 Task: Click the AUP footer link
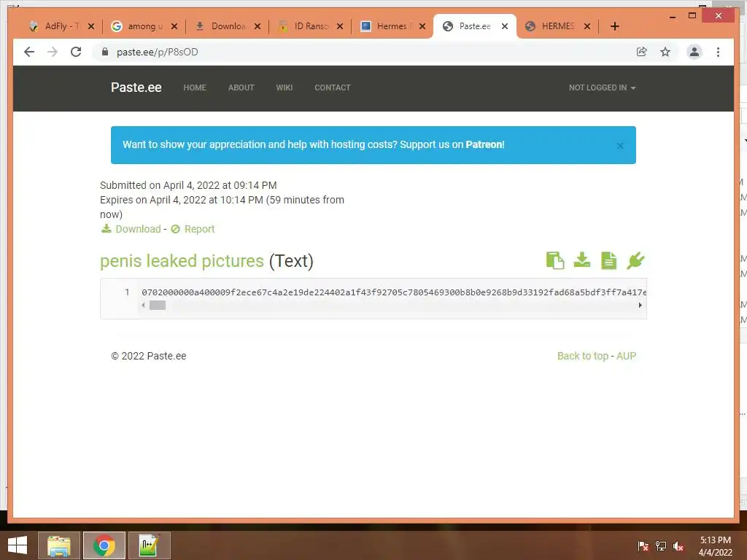click(x=626, y=356)
